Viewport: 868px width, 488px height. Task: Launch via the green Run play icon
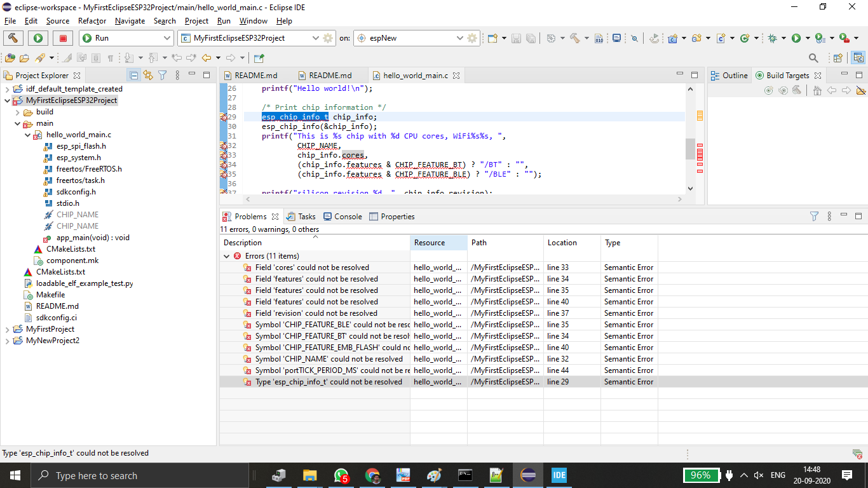click(x=37, y=38)
